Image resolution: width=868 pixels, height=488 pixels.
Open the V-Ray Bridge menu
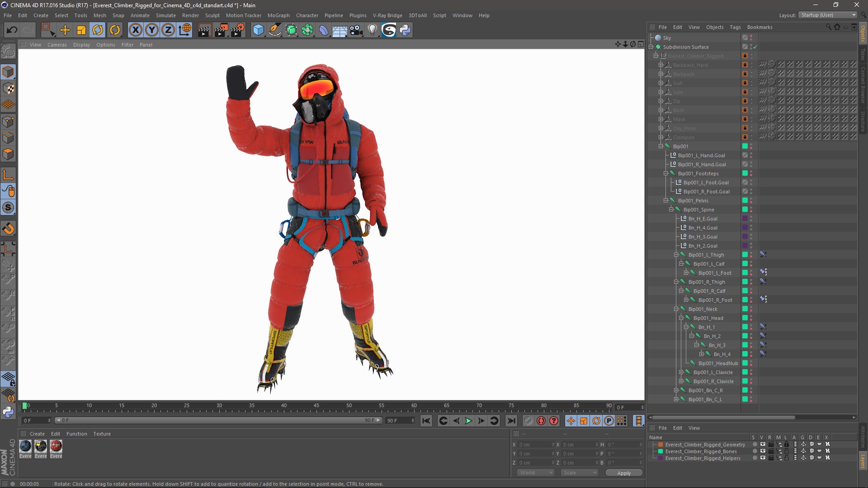click(x=387, y=15)
